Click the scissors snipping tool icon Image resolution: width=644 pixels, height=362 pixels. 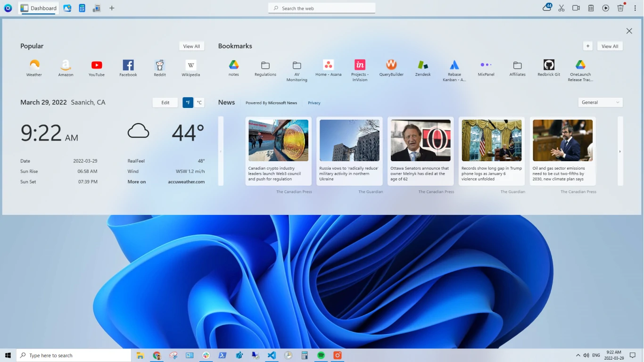click(561, 8)
